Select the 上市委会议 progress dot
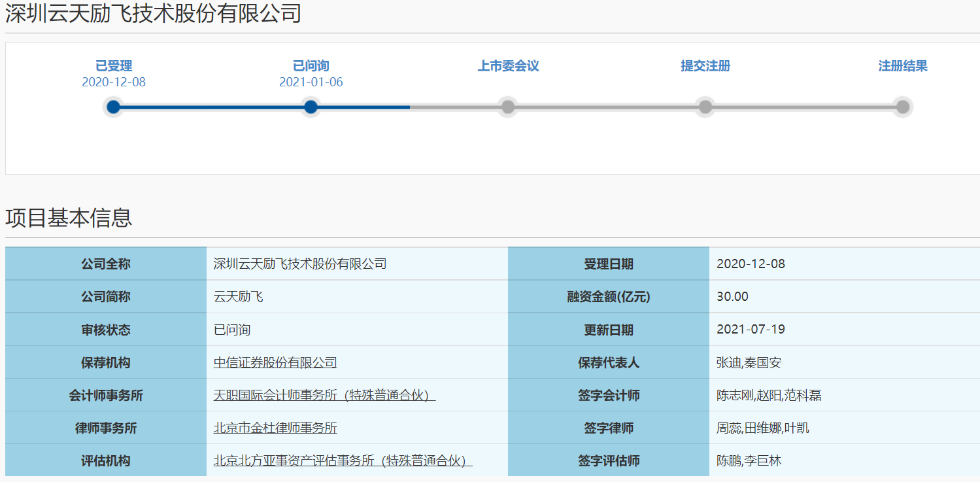This screenshot has height=482, width=980. pos(508,107)
